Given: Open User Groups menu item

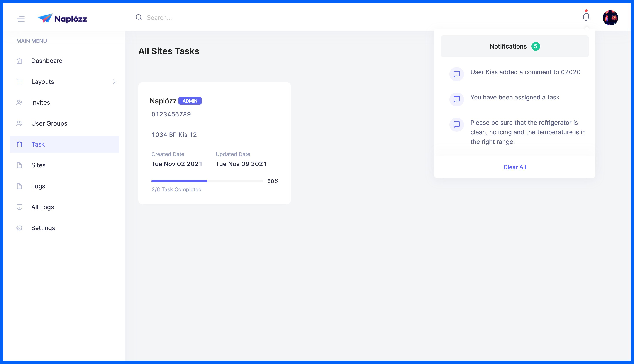Looking at the screenshot, I should (x=49, y=123).
